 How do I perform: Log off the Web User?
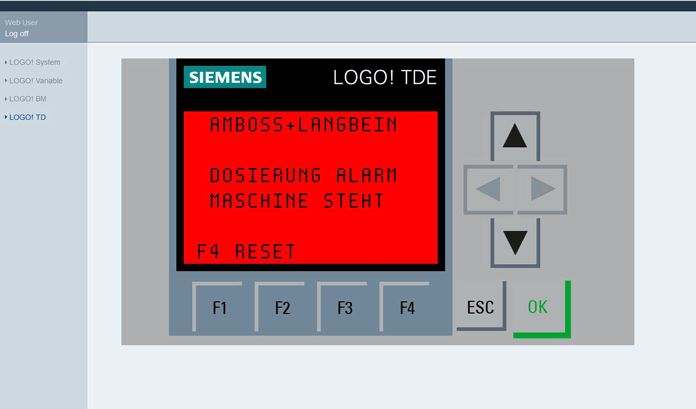(17, 34)
